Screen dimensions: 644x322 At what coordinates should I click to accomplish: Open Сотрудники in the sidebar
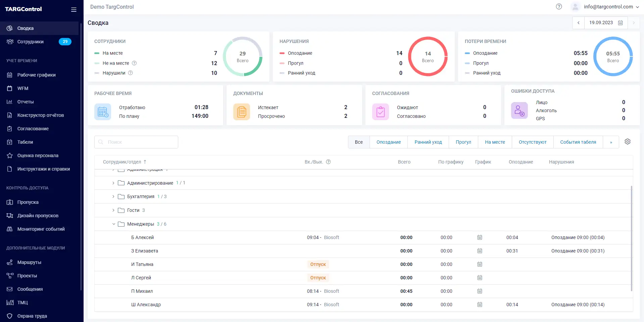pyautogui.click(x=39, y=42)
